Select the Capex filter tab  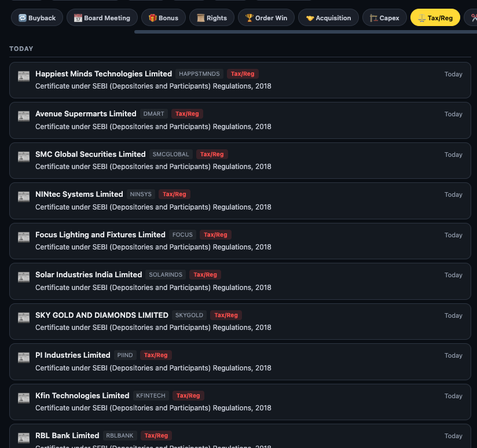click(384, 17)
